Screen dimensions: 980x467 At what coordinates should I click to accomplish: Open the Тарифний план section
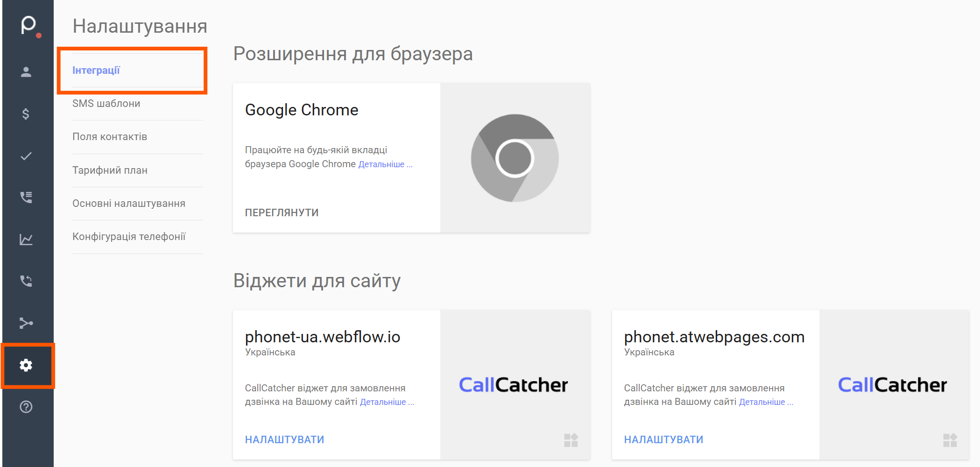pos(110,170)
